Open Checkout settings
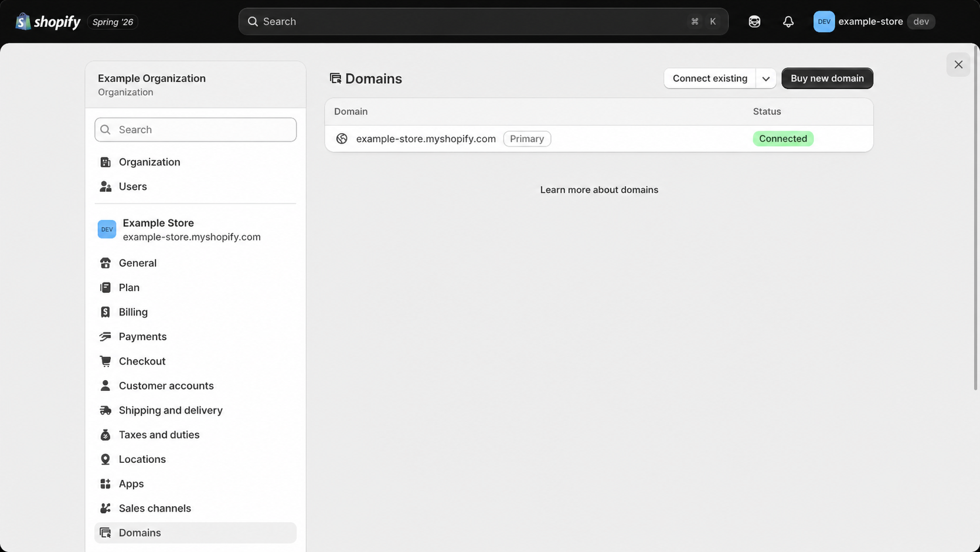The image size is (980, 552). (195, 361)
